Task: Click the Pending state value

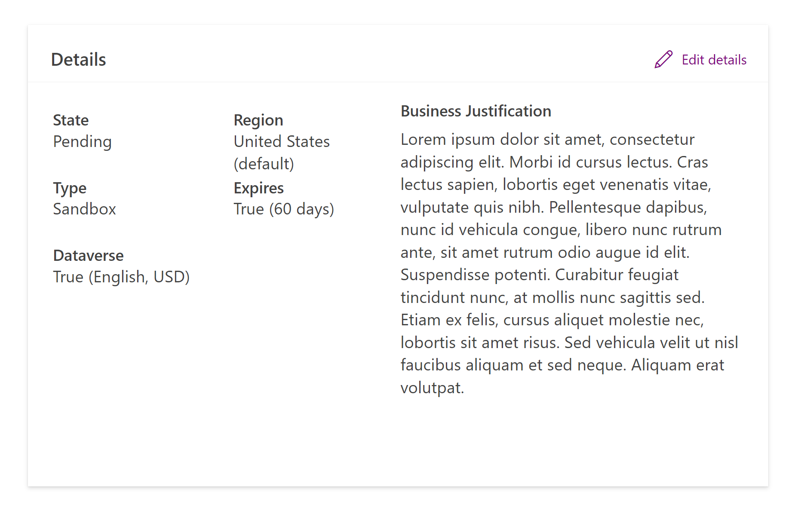Action: click(x=82, y=141)
